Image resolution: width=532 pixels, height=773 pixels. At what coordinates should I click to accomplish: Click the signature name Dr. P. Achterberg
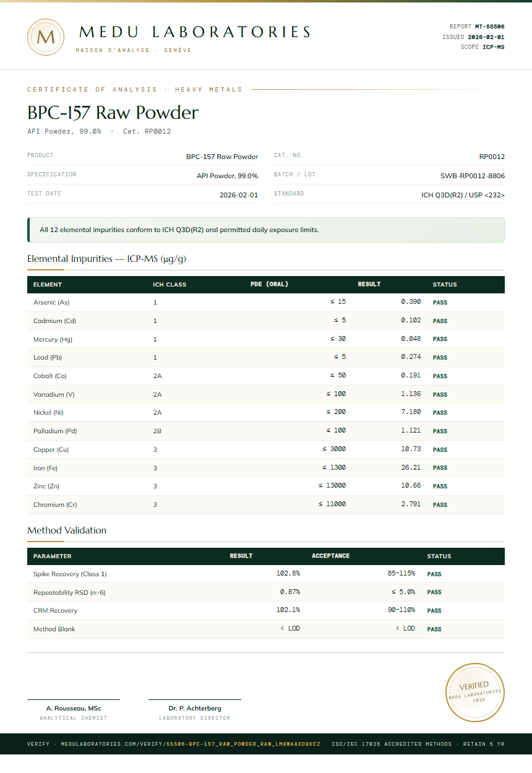195,708
